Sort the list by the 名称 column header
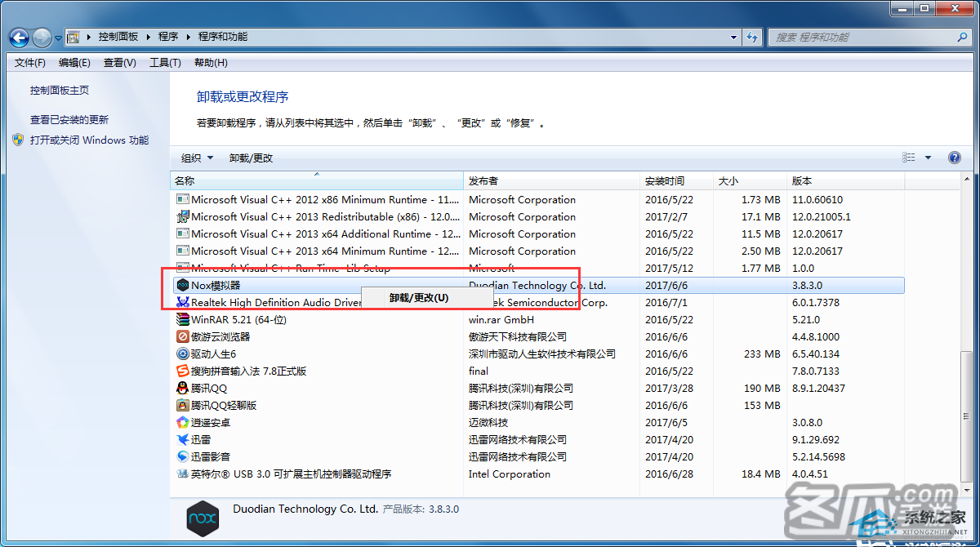Screen dimensions: 980x547 point(317,180)
